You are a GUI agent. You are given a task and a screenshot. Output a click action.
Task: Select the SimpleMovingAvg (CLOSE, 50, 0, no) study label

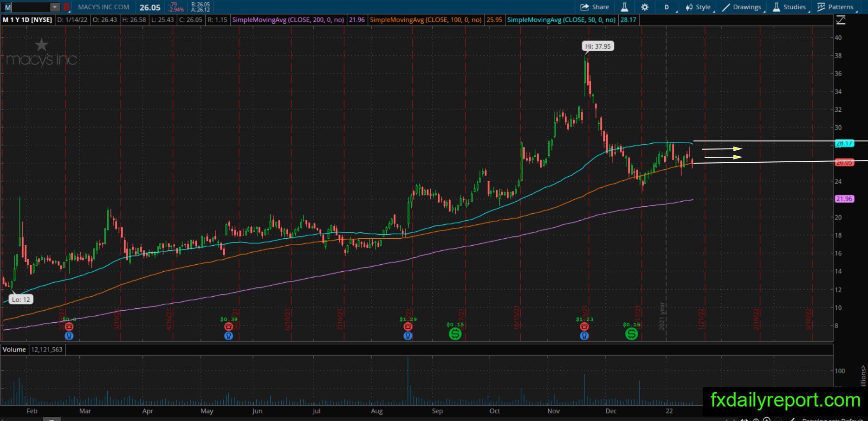(562, 20)
